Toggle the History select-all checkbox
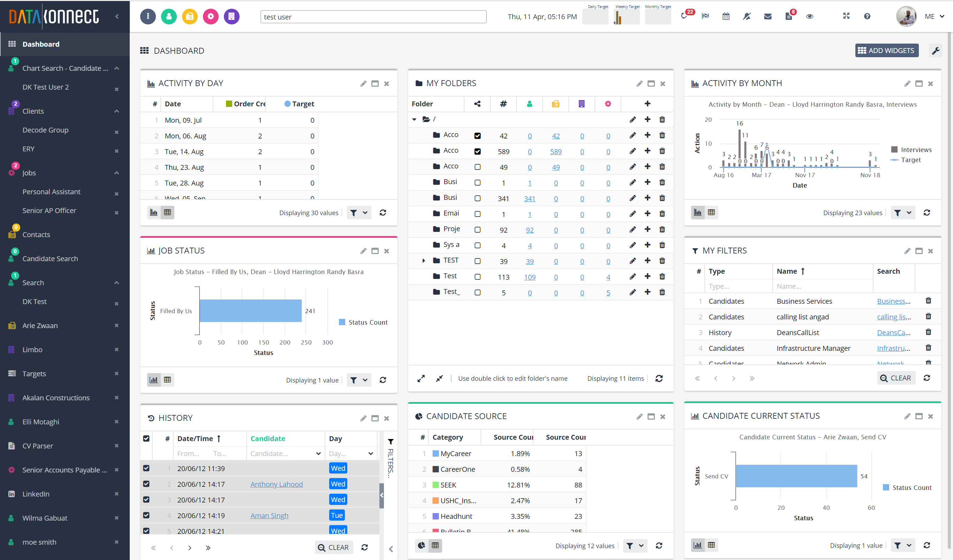 click(146, 438)
